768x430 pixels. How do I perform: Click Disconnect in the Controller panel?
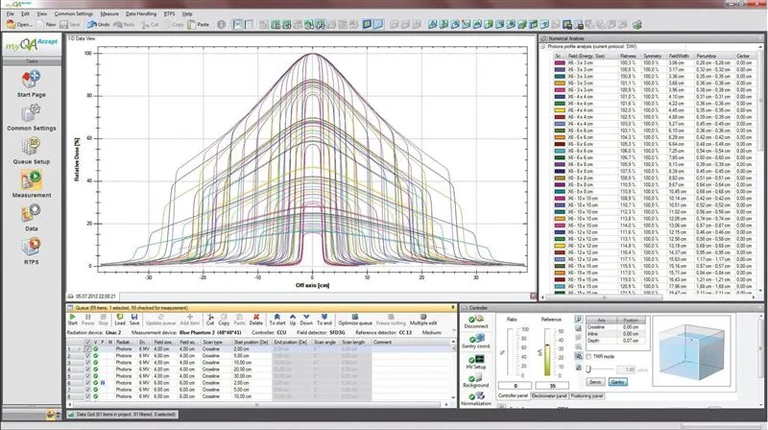click(476, 322)
